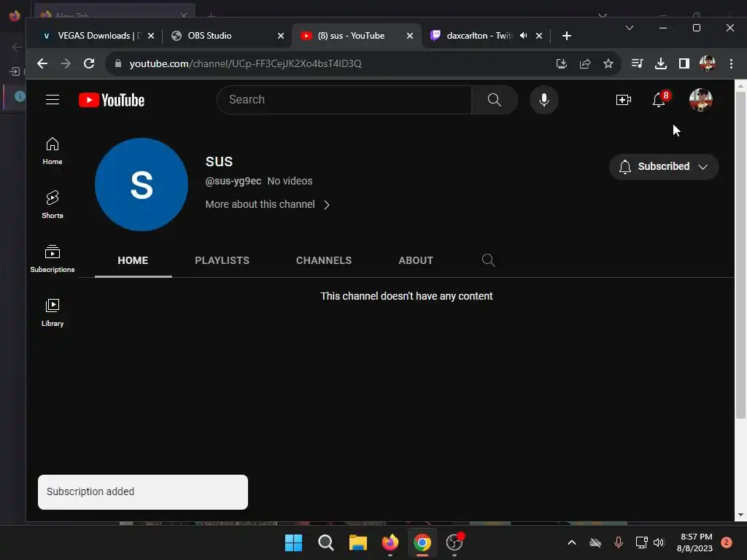The image size is (747, 560).
Task: Mute the daxcarlton Twitch tab audio
Action: pos(523,36)
